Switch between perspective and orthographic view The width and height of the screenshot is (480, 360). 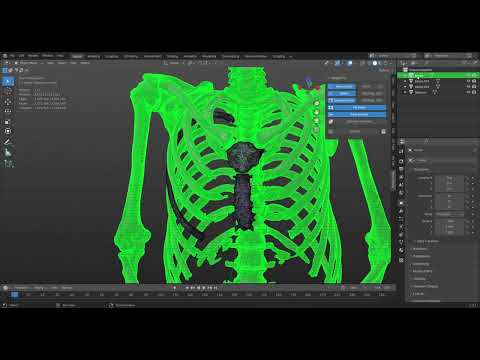point(317,130)
